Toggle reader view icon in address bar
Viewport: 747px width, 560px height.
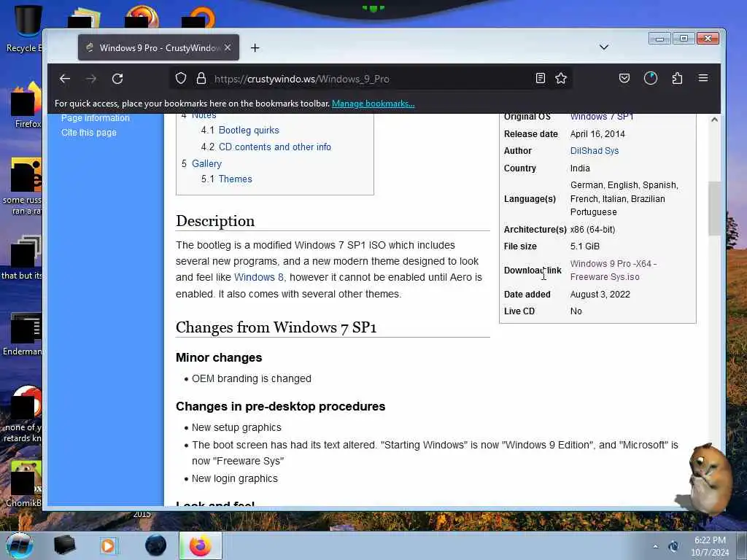541,78
